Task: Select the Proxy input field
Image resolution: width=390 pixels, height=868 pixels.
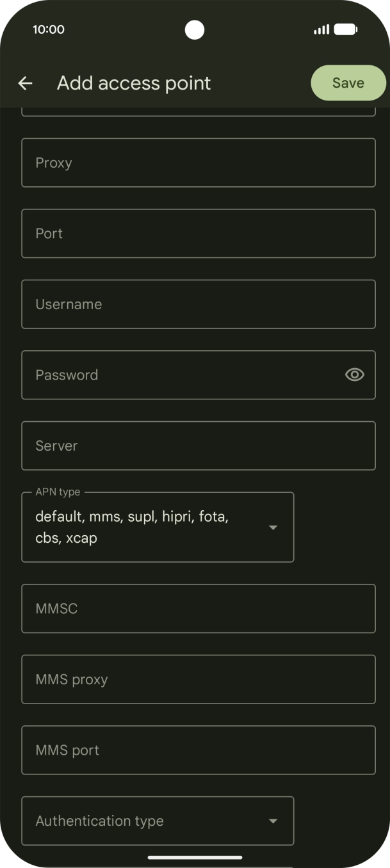Action: pos(199,163)
